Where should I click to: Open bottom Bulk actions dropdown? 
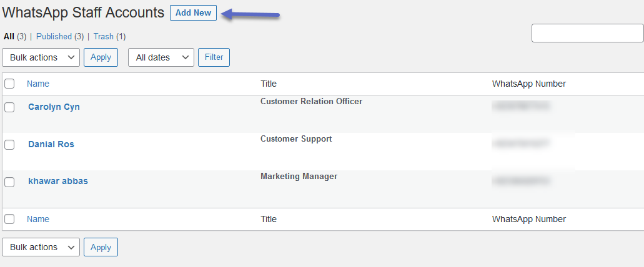41,247
